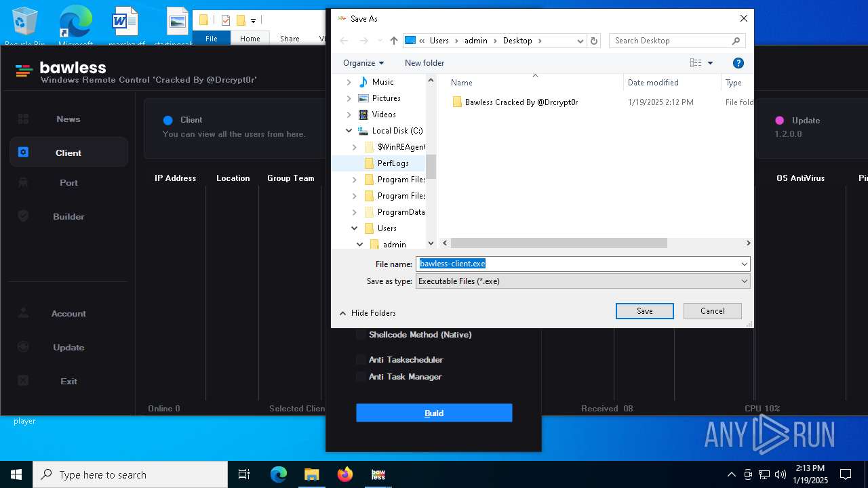Open the Builder shield icon

click(23, 216)
